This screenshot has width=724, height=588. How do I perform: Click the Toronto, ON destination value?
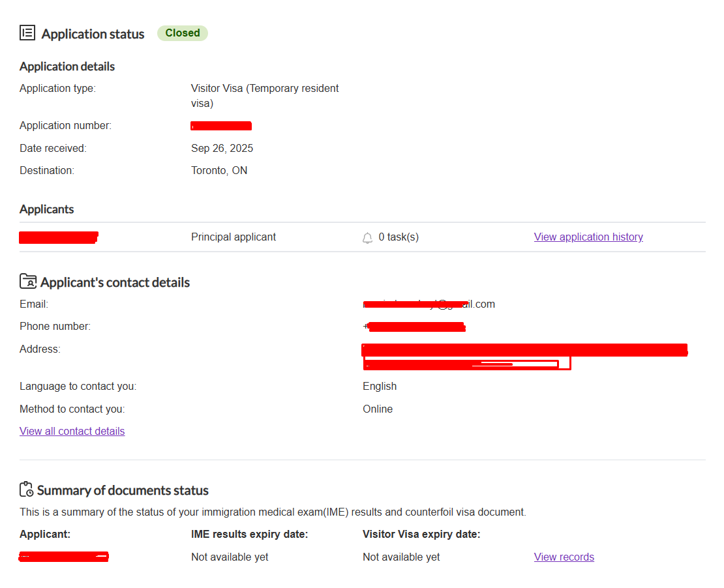(x=219, y=171)
